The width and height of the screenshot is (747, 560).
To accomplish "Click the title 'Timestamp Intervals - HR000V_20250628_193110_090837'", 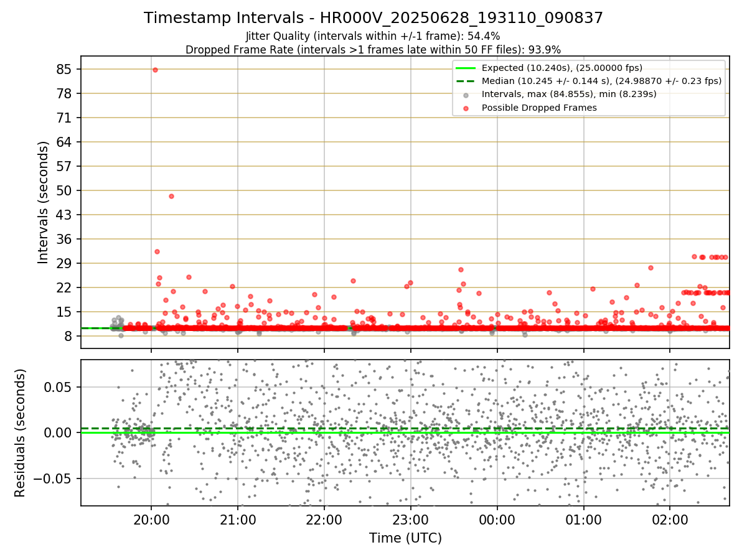I will [x=374, y=18].
